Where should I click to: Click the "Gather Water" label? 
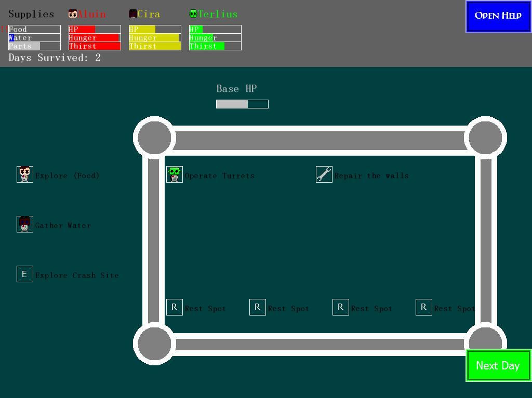pos(63,225)
